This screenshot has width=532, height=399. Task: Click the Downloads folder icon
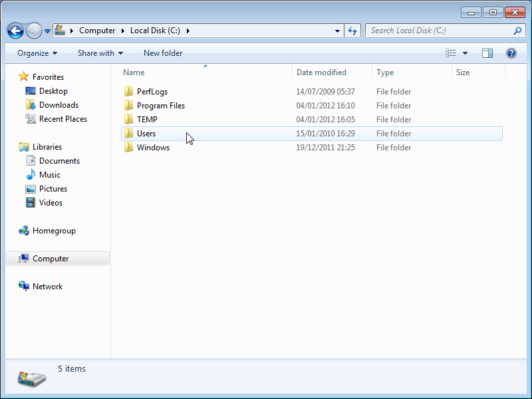[31, 105]
